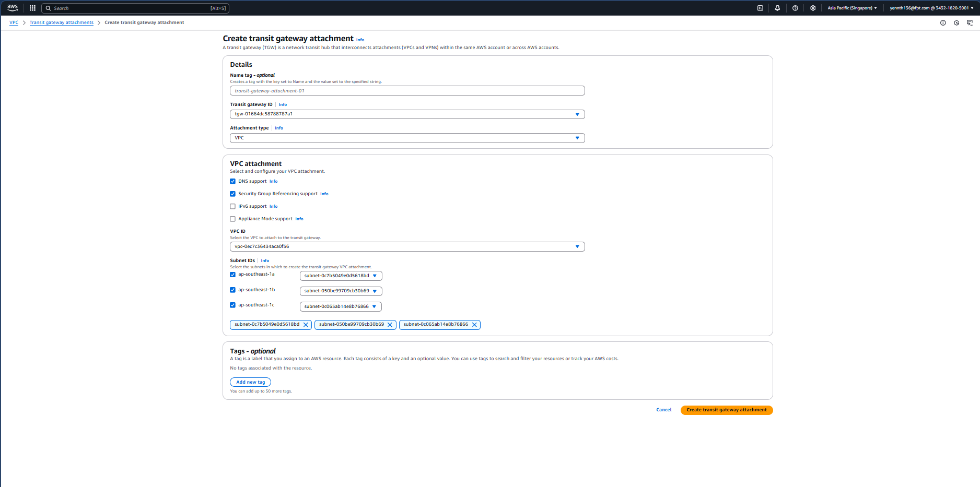Screen dimensions: 980x487
Task: Click the VPC breadcrumb link
Action: [x=14, y=23]
